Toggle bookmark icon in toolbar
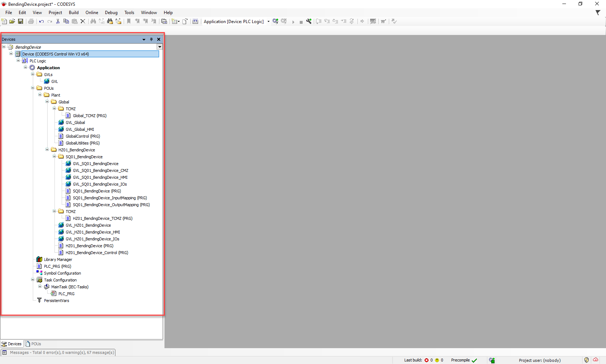The width and height of the screenshot is (606, 364). click(x=129, y=21)
